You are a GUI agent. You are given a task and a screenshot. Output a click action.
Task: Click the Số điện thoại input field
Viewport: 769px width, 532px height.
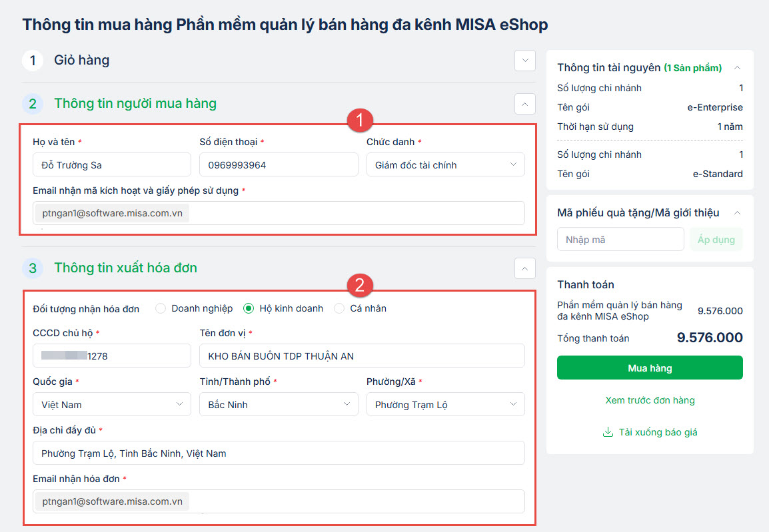click(x=279, y=164)
